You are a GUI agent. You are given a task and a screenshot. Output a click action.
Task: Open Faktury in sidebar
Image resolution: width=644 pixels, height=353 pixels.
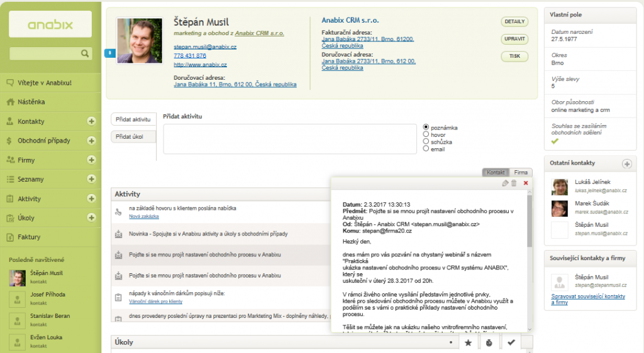tap(50, 237)
